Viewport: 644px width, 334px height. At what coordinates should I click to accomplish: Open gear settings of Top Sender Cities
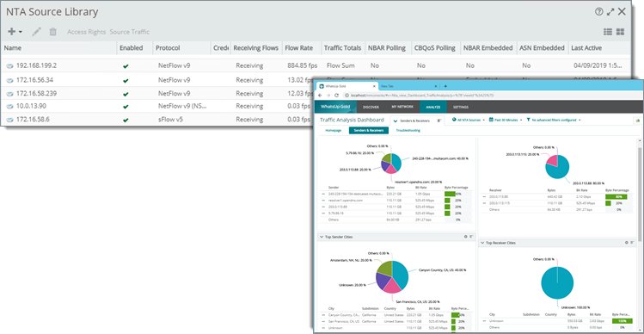point(466,237)
